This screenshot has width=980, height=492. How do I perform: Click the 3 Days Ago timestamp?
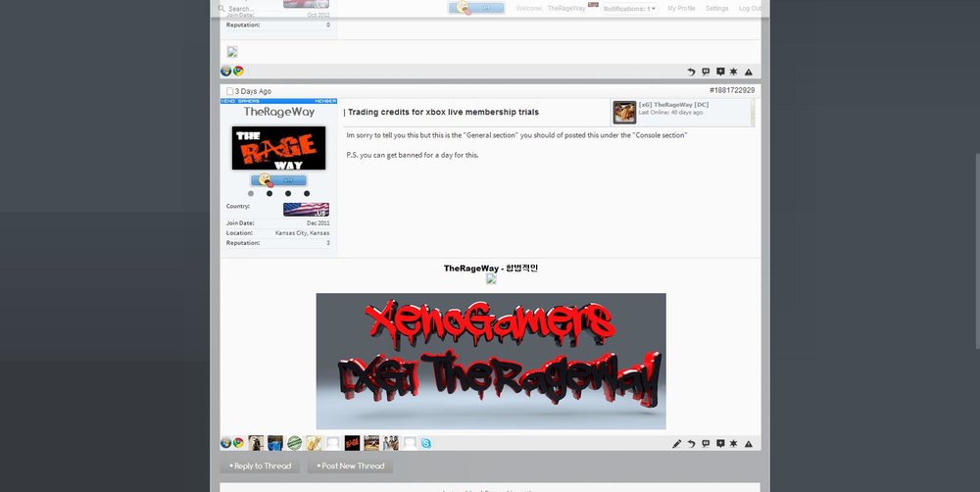click(x=253, y=91)
